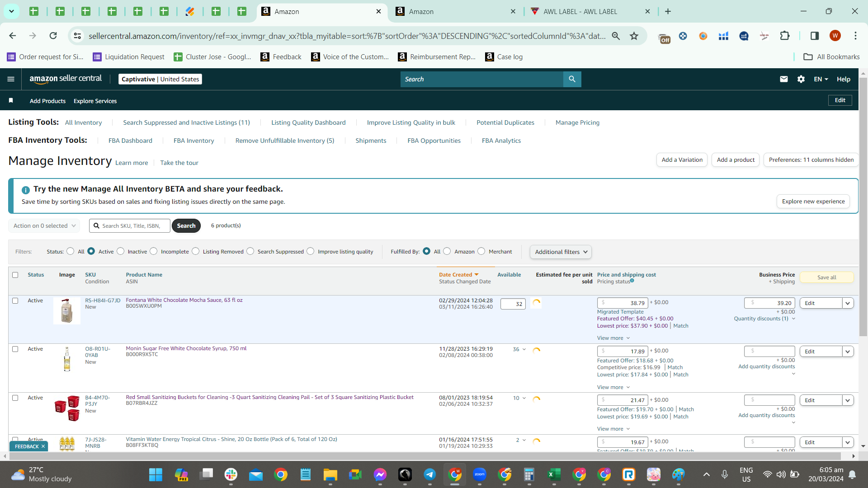Open the Additional filters dropdown

click(x=561, y=252)
